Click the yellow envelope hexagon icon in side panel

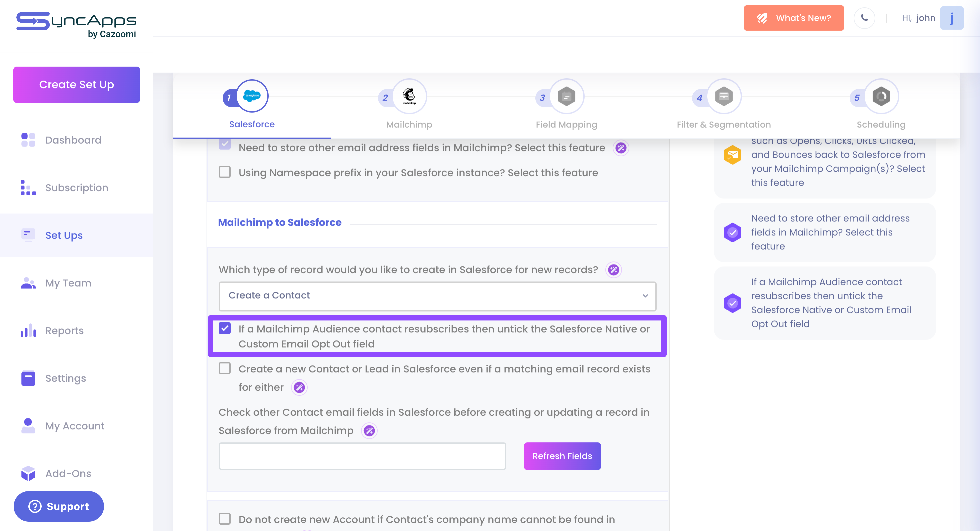click(x=732, y=155)
